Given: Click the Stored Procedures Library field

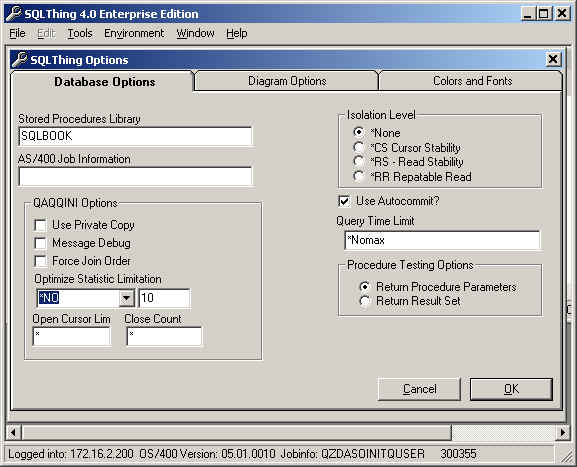Looking at the screenshot, I should point(135,136).
